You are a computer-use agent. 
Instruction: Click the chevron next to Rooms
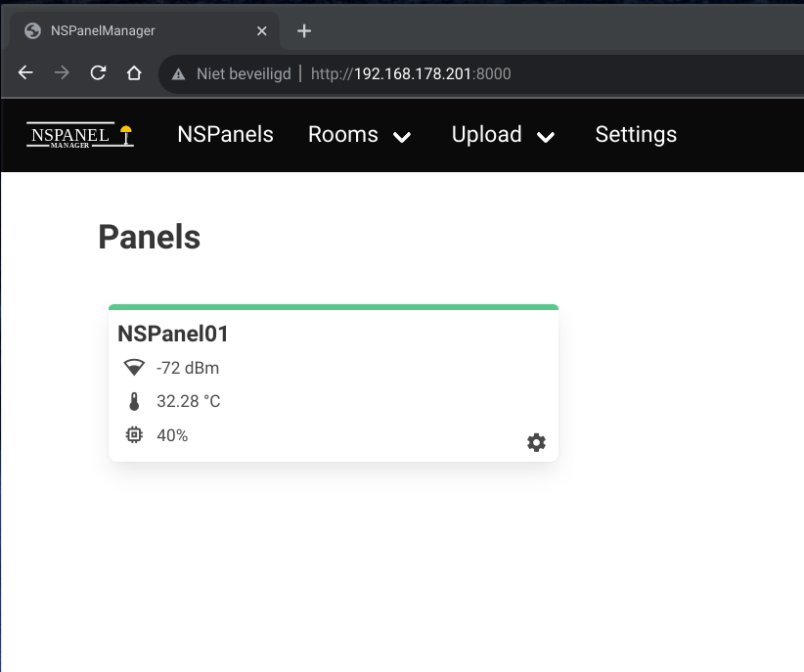[401, 137]
